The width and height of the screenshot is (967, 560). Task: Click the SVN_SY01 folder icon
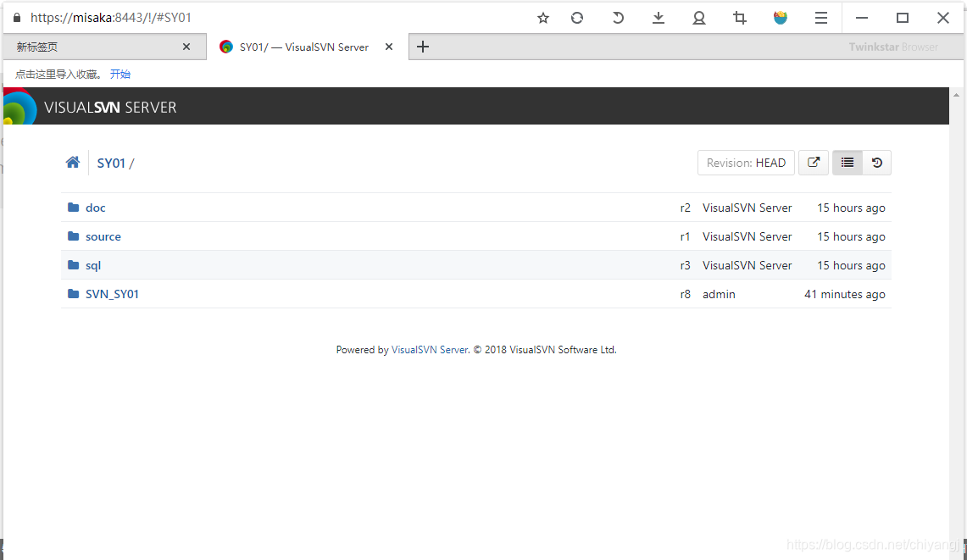click(74, 294)
